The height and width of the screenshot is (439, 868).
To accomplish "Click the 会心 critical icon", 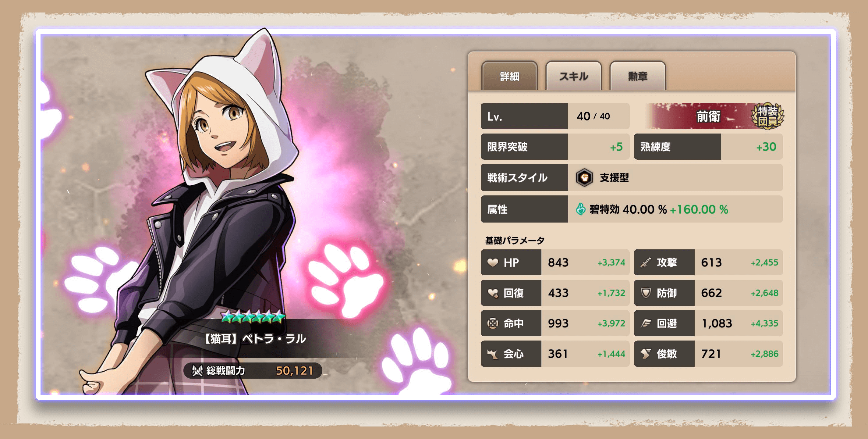I will 493,354.
